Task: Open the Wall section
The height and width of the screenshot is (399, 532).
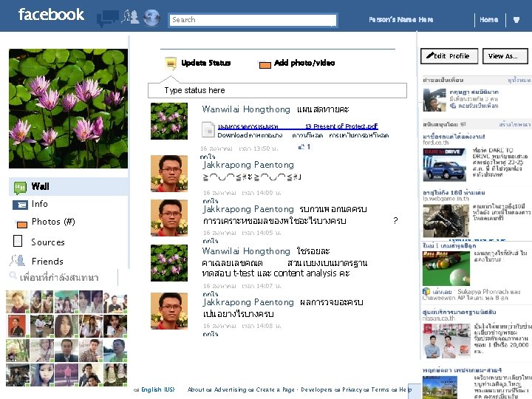Action: click(x=69, y=186)
